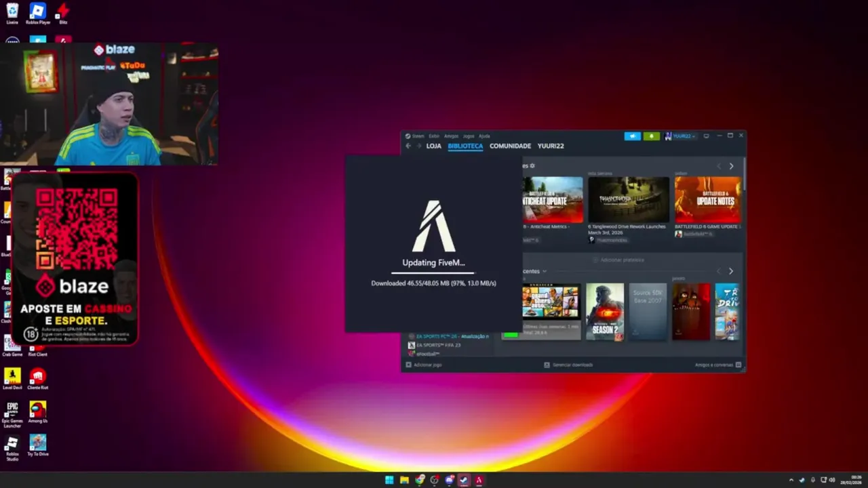This screenshot has height=488, width=868.
Task: Select eFootball in the library list
Action: click(x=424, y=354)
